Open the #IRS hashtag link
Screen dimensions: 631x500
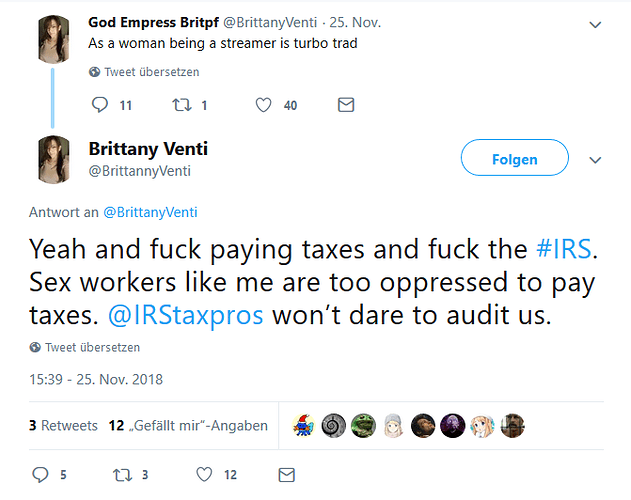coord(564,249)
